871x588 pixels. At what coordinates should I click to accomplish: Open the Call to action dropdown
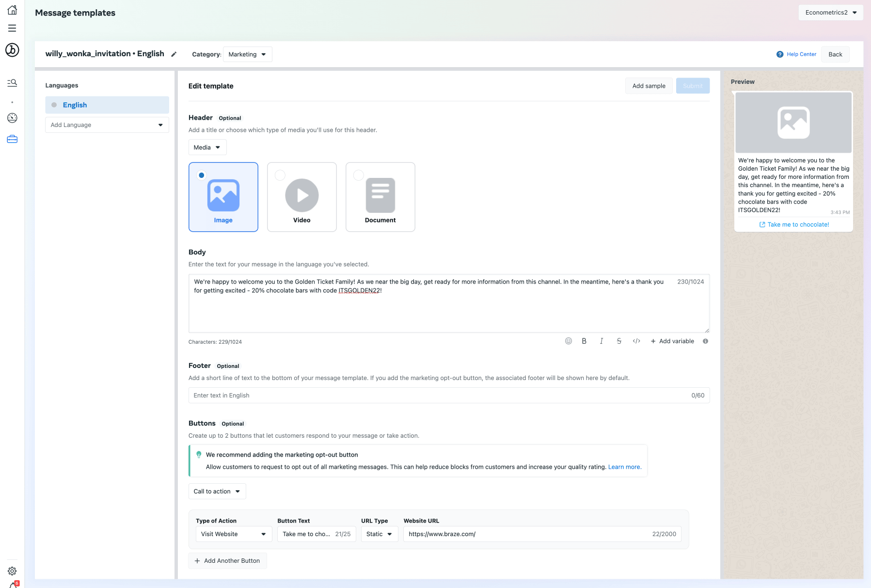217,492
